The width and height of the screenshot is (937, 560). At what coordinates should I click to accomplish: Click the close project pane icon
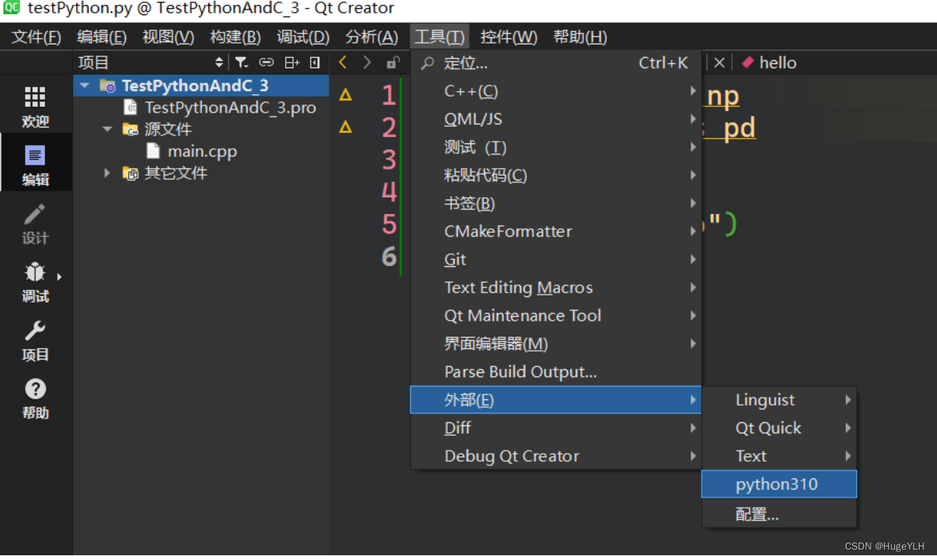pyautogui.click(x=315, y=62)
